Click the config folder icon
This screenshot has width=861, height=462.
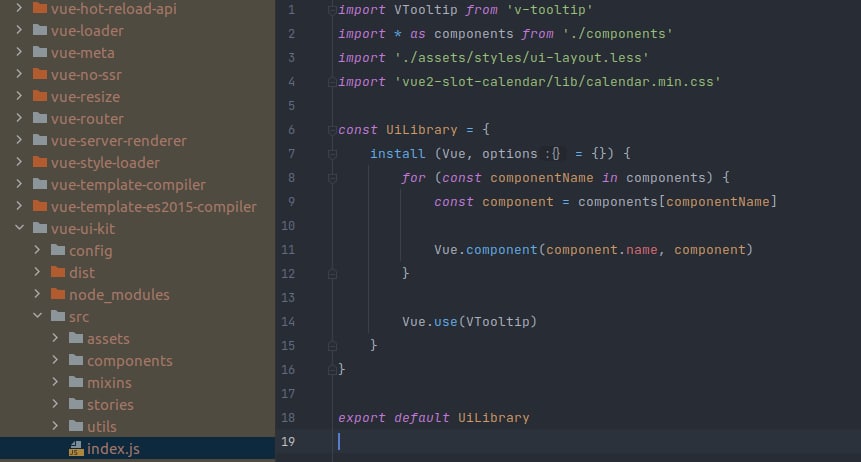pyautogui.click(x=58, y=249)
